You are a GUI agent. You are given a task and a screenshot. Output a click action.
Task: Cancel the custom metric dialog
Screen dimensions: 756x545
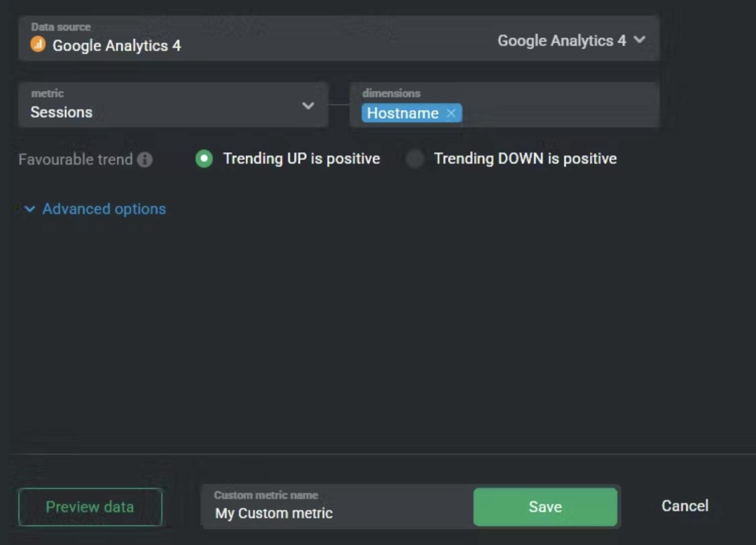tap(685, 506)
